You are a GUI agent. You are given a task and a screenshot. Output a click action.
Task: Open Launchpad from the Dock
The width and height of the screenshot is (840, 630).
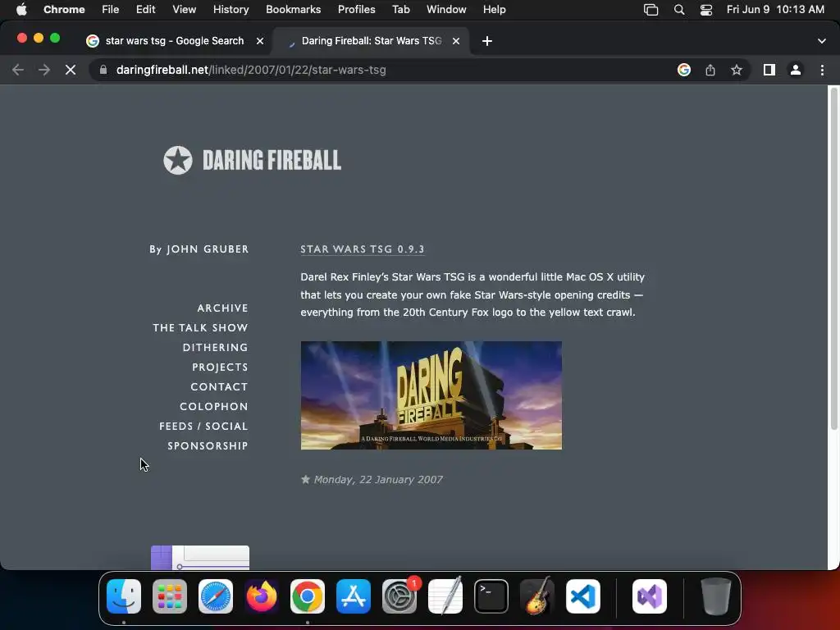[x=170, y=596]
